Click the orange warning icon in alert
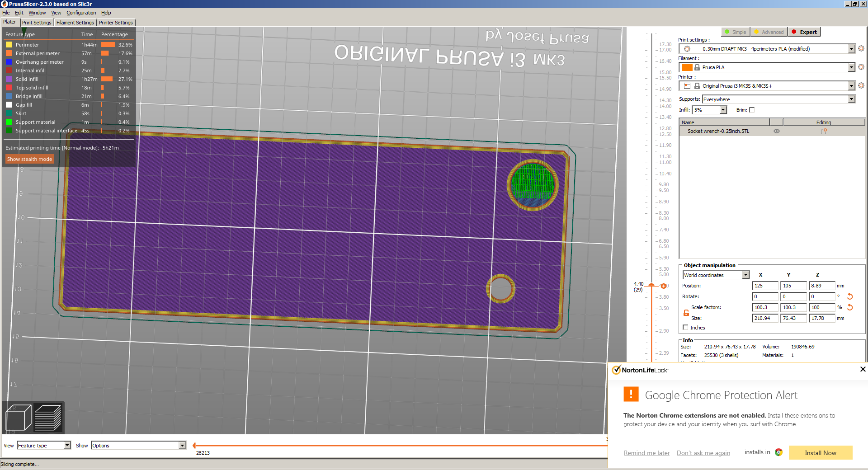 coord(631,394)
